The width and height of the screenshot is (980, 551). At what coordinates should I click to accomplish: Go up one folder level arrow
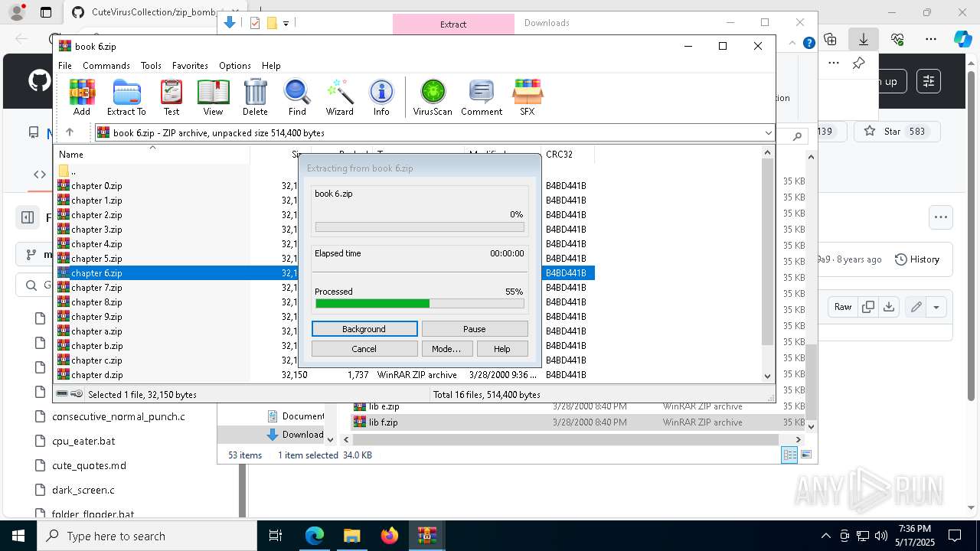70,132
